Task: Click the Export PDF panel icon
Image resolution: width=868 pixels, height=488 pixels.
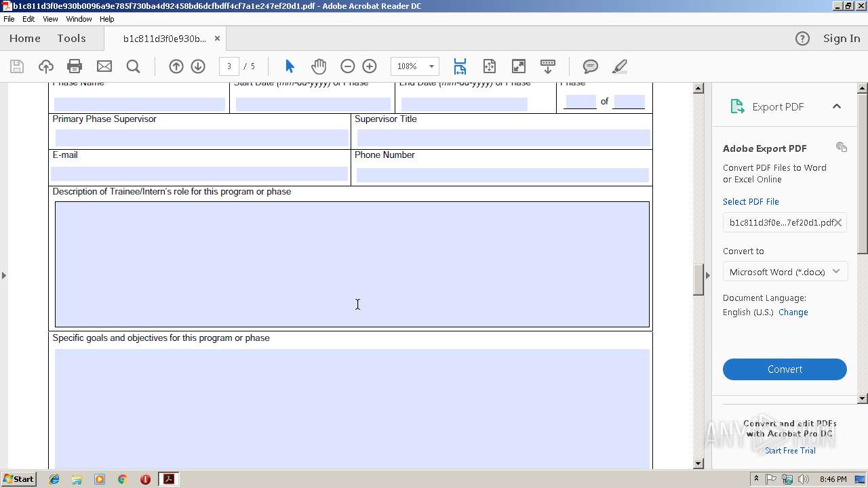Action: coord(737,106)
